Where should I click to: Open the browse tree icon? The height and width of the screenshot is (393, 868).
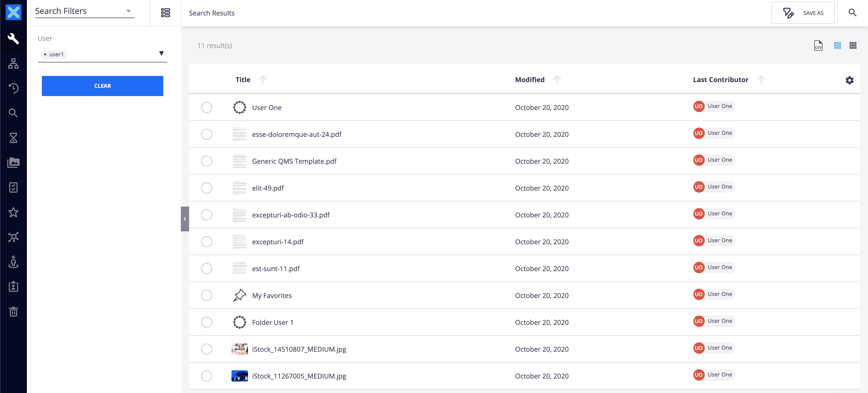point(13,63)
